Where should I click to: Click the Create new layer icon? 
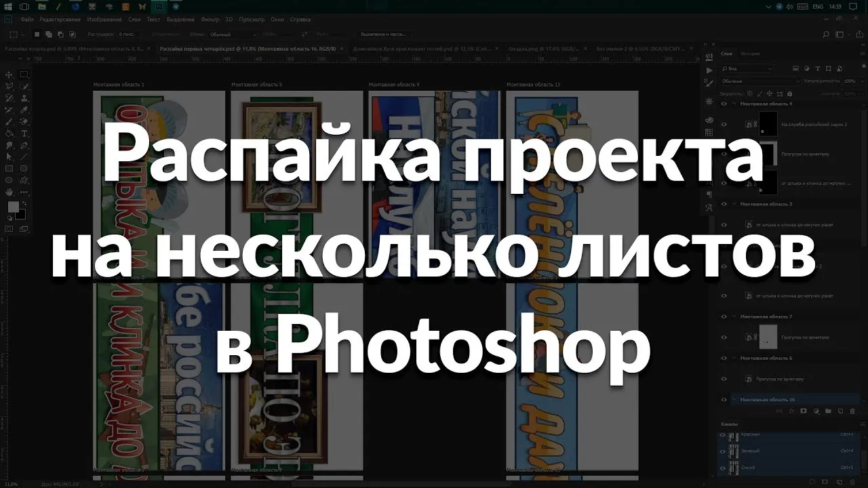coord(840,411)
